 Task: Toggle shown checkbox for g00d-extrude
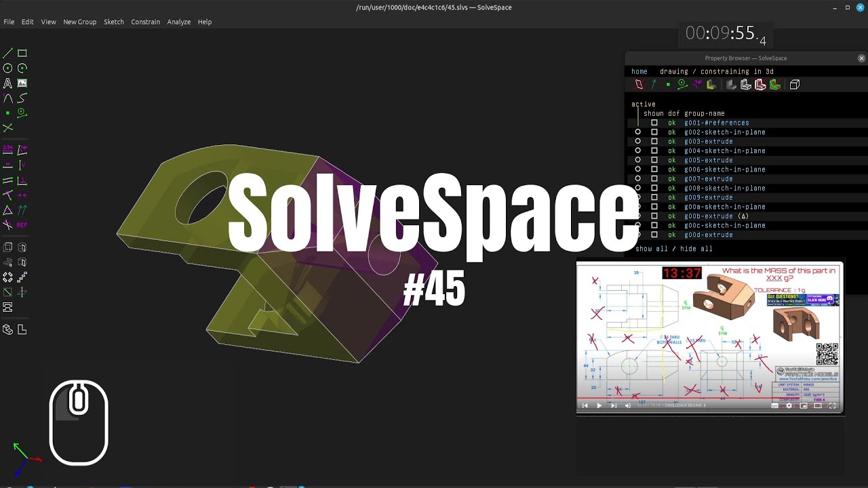point(654,235)
